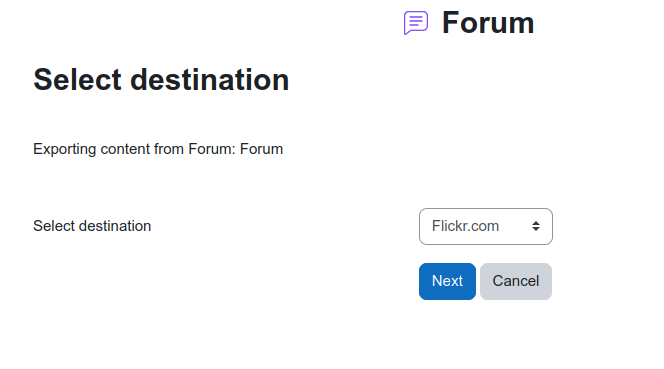This screenshot has width=664, height=369.
Task: Proceed with export using the blue Next button
Action: coord(447,281)
